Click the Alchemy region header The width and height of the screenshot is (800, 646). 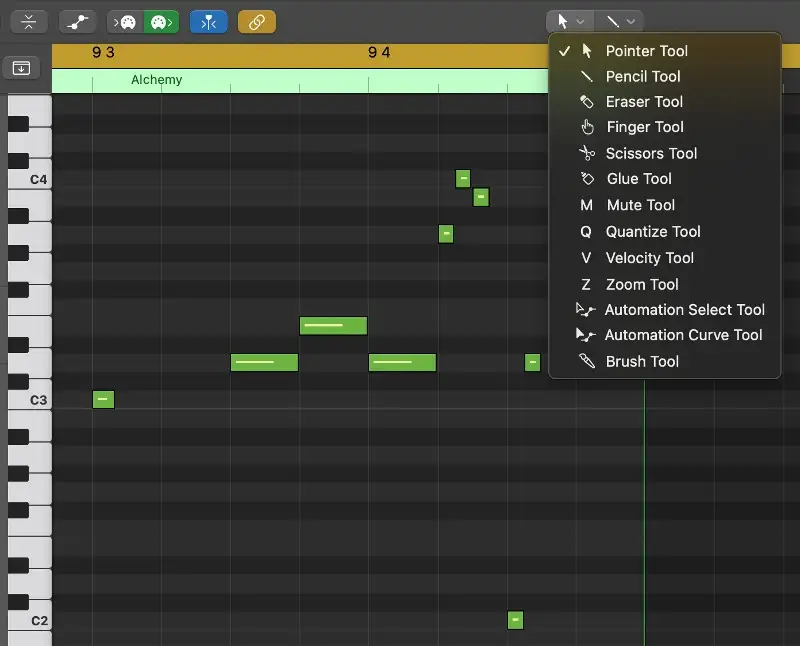(157, 80)
